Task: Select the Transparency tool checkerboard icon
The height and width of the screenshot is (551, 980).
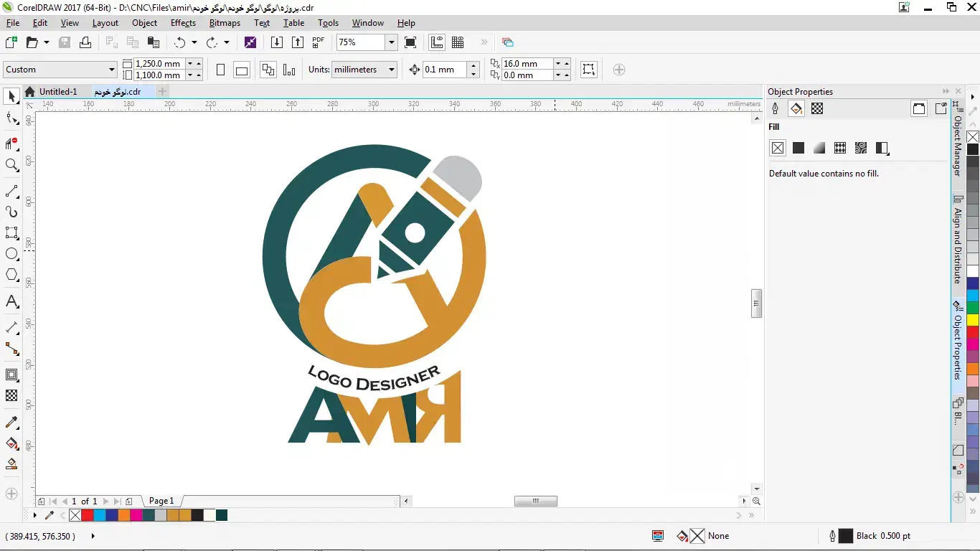Action: tap(11, 396)
